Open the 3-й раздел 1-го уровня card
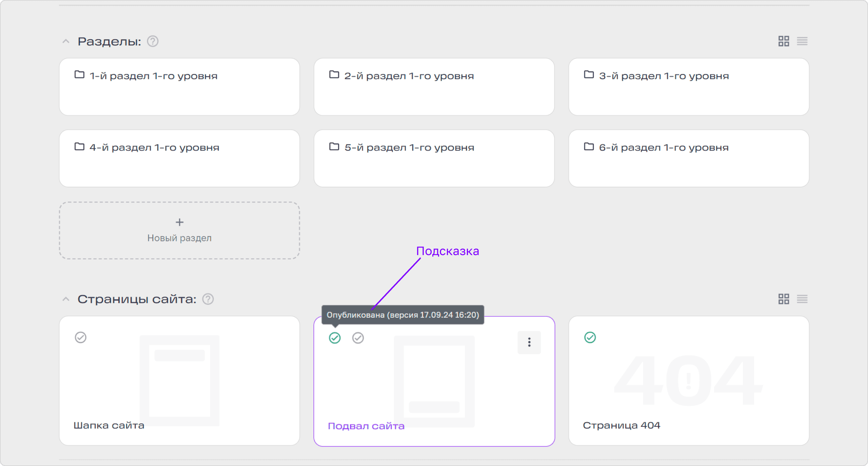 689,87
